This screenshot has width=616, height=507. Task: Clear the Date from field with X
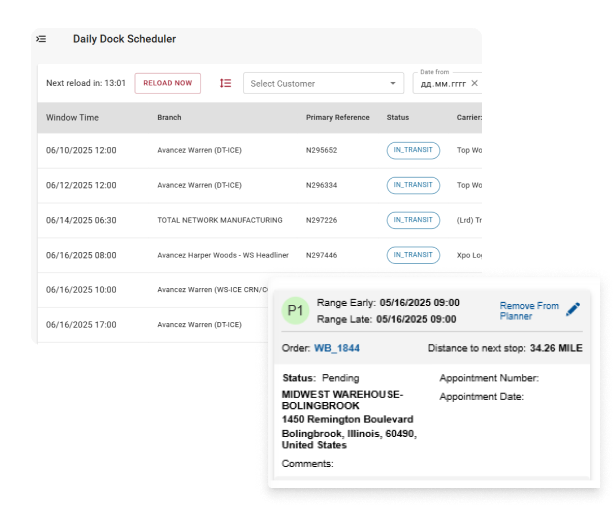[474, 83]
